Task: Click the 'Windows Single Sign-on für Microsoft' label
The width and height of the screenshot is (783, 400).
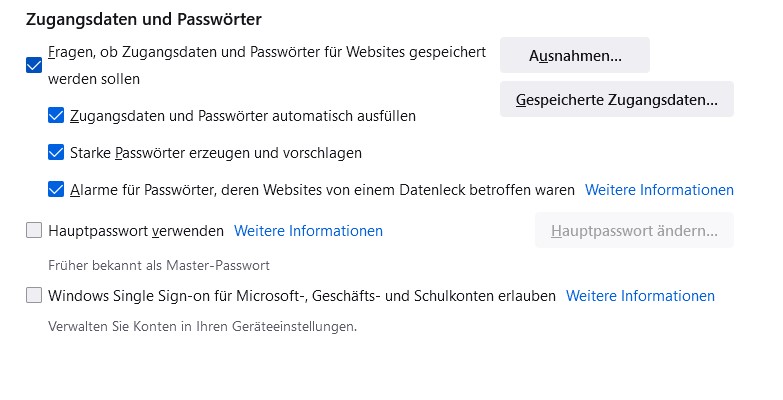Action: (x=301, y=296)
